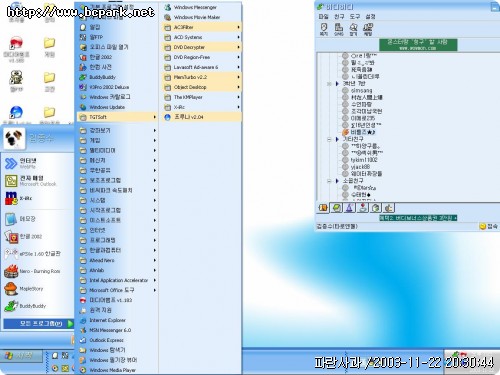The height and width of the screenshot is (375, 500).
Task: Launch Windows Movie Maker
Action: (x=201, y=17)
